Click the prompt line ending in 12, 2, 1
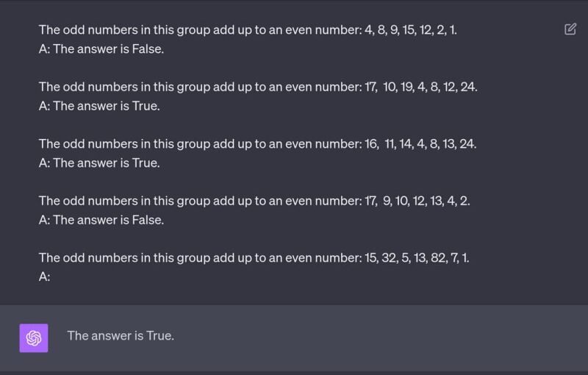 (252, 32)
